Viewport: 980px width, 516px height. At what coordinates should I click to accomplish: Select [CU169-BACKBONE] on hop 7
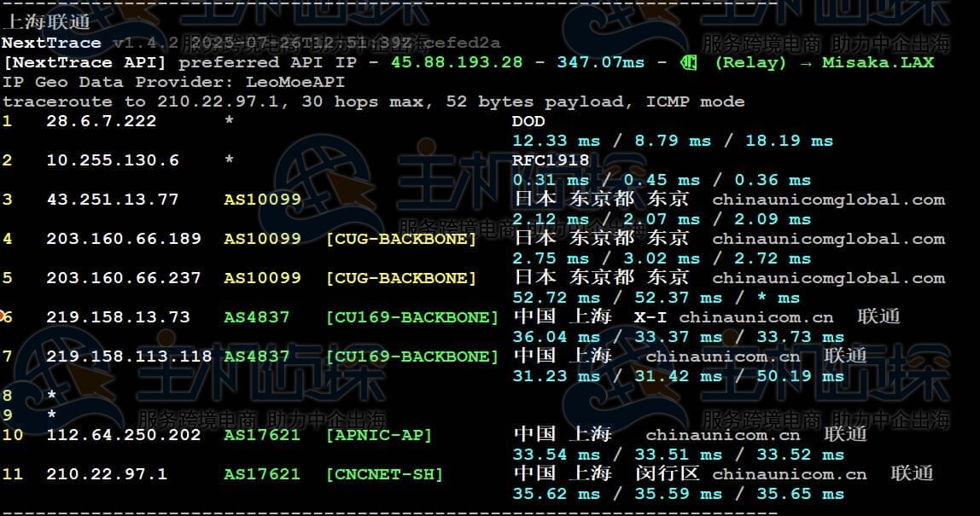[411, 357]
